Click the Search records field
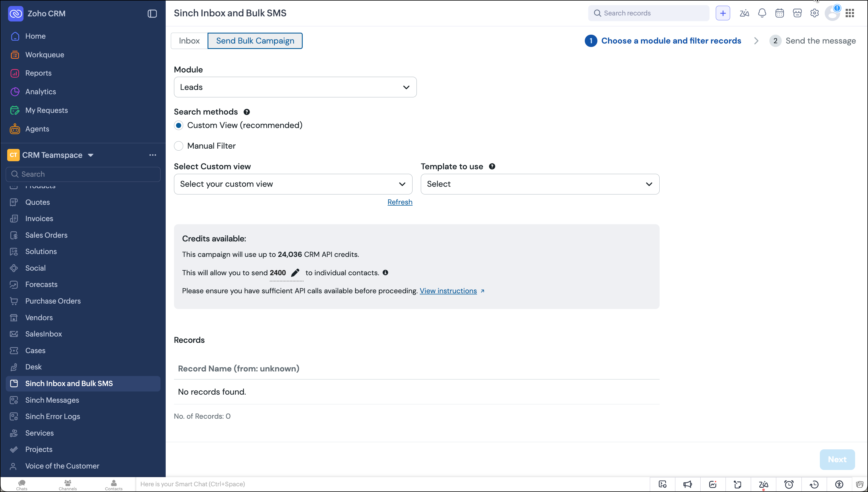The height and width of the screenshot is (492, 868). click(x=648, y=13)
